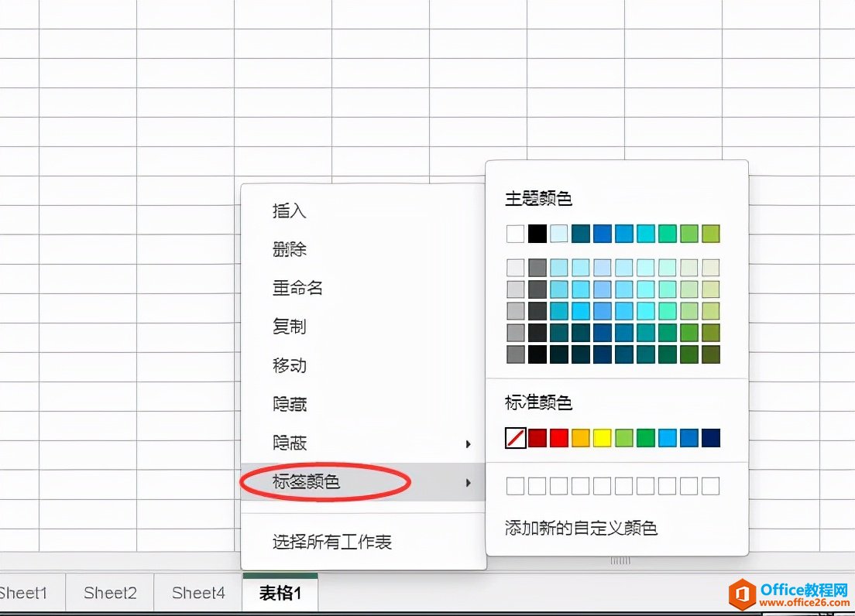Pick the navy blue standard color
This screenshot has width=855, height=616.
click(x=709, y=438)
